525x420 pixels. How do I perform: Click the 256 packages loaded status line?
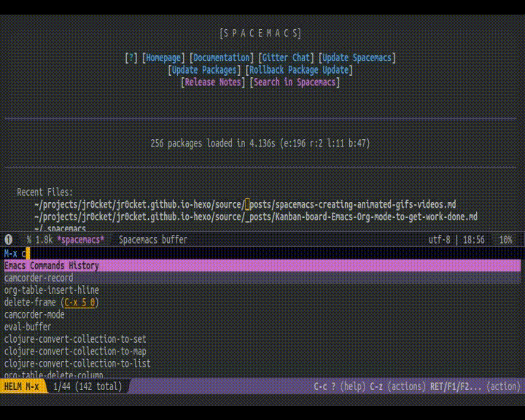260,144
